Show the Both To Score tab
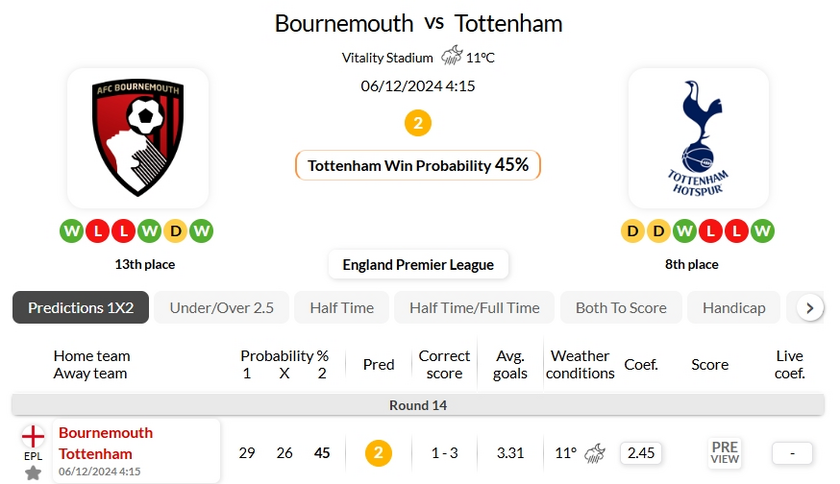The height and width of the screenshot is (484, 840). coord(620,308)
